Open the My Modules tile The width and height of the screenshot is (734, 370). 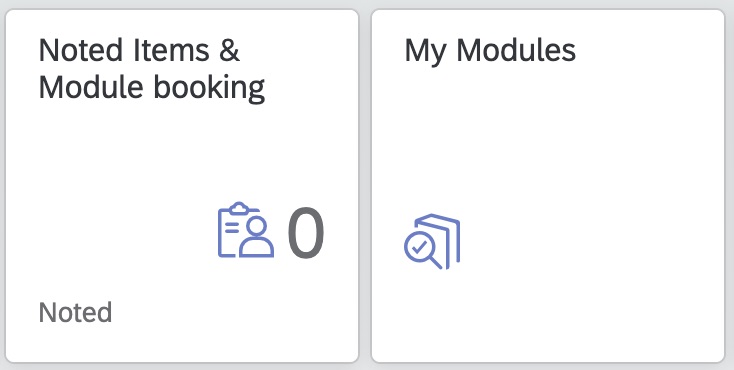tap(548, 186)
